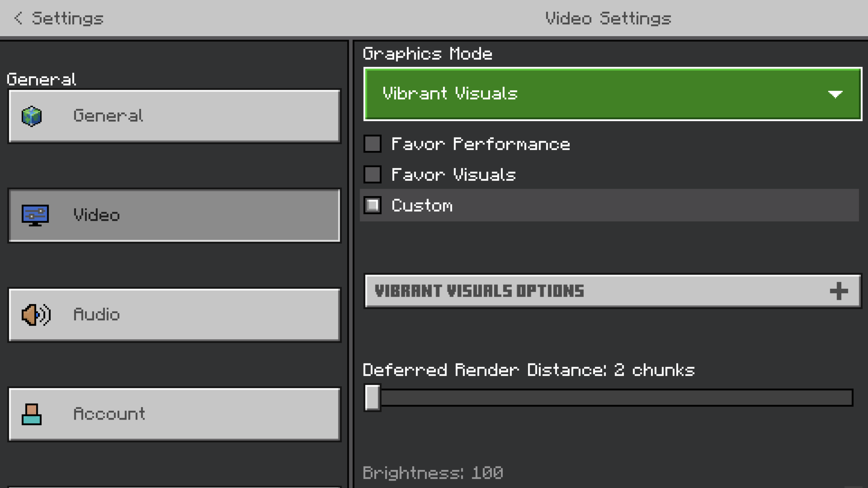
Task: Click the Settings back label
Action: tap(67, 18)
